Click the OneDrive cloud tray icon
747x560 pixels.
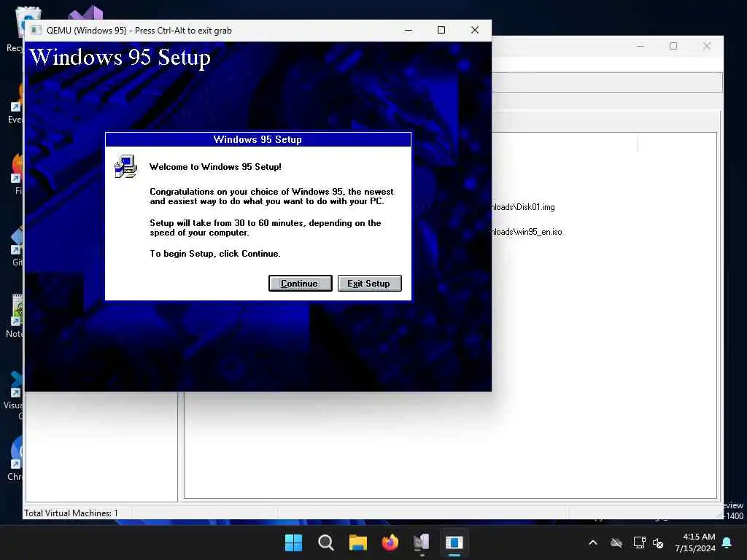coord(616,542)
